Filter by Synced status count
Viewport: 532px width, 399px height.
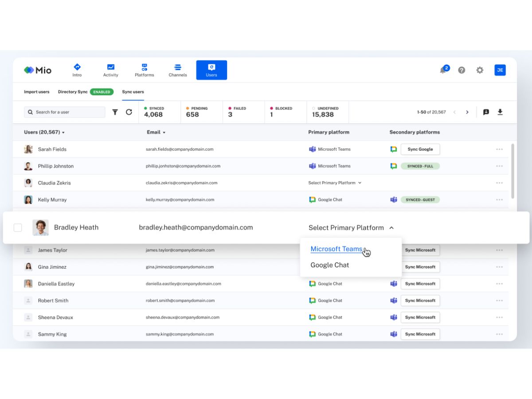[160, 112]
